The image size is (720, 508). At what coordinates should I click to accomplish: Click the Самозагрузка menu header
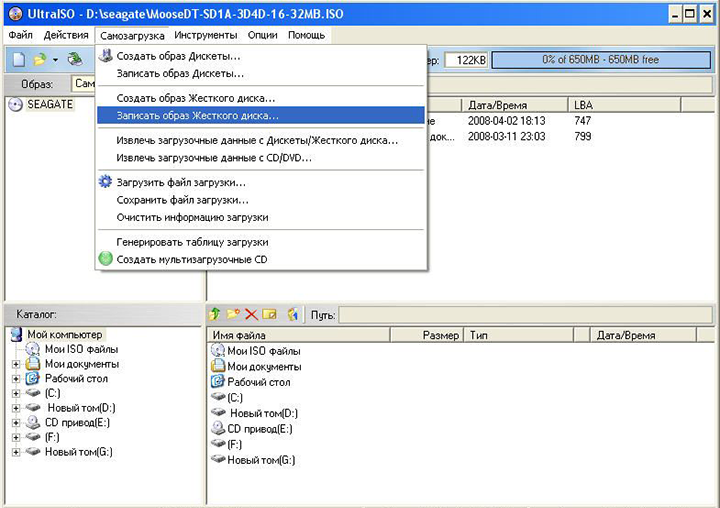click(x=132, y=35)
